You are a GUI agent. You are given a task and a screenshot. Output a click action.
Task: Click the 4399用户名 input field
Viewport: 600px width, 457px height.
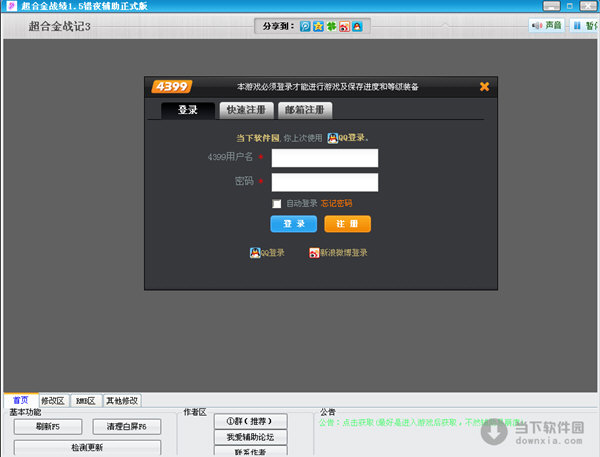(324, 158)
